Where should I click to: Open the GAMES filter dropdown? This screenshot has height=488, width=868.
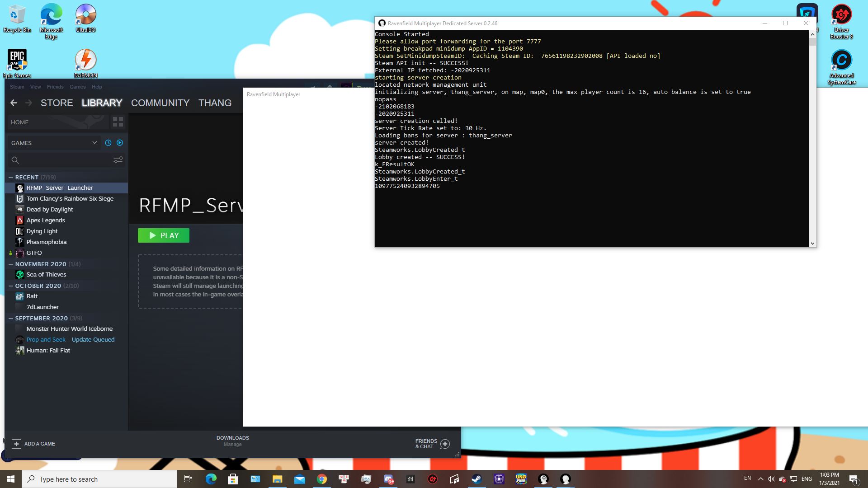point(94,143)
